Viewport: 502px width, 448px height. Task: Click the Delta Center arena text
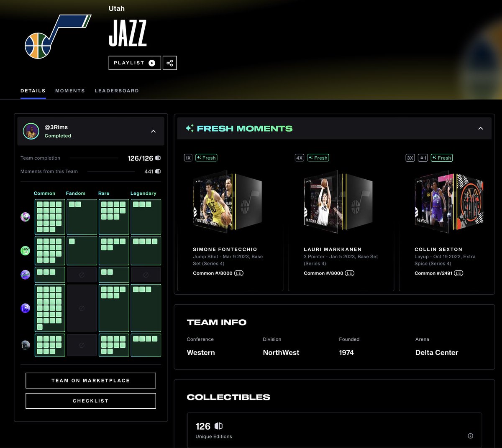pyautogui.click(x=437, y=353)
